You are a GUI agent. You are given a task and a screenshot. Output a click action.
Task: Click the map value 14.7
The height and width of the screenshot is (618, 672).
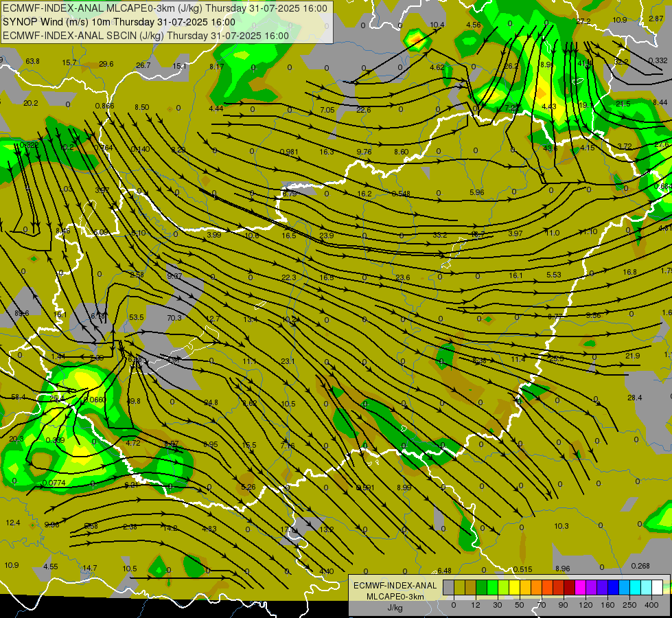[x=89, y=568]
